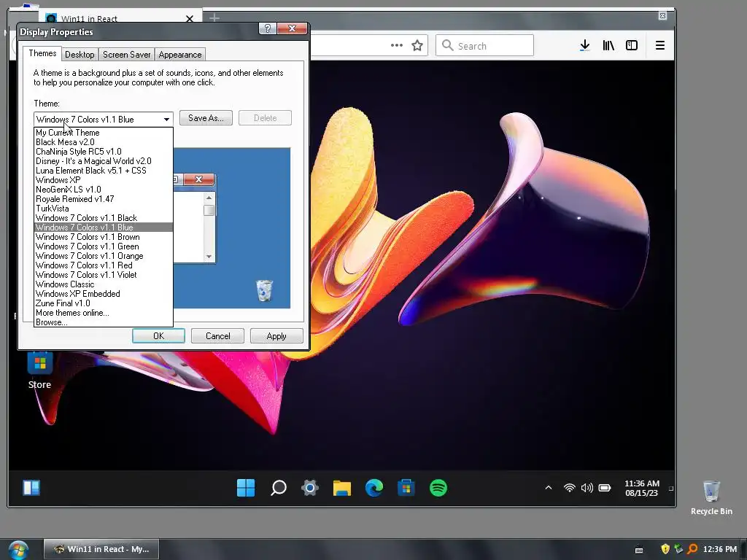747x560 pixels.
Task: Choose Windows XP Embedded theme
Action: (104, 294)
